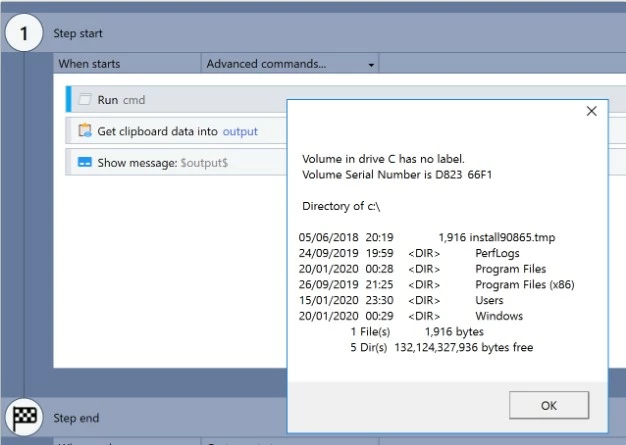Click the 20/01/2020 00:28 Program Files line
626x445 pixels.
click(x=422, y=269)
